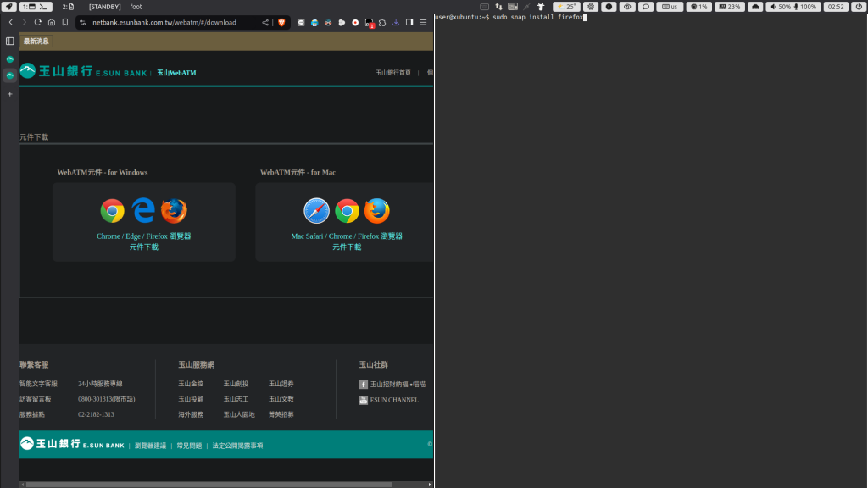Open 玉山文教 footer link
The height and width of the screenshot is (488, 868).
(281, 399)
